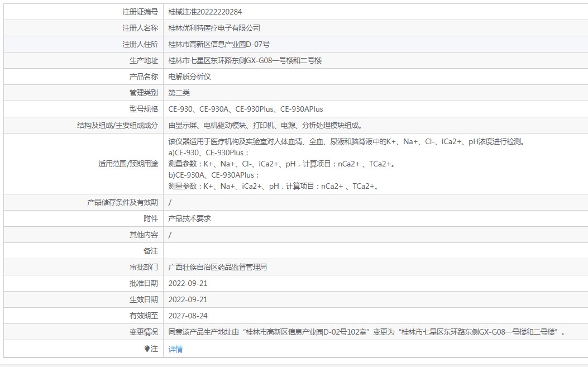588x367 pixels.
Task: Select registration number 桂械注准20222220284
Action: tap(205, 12)
